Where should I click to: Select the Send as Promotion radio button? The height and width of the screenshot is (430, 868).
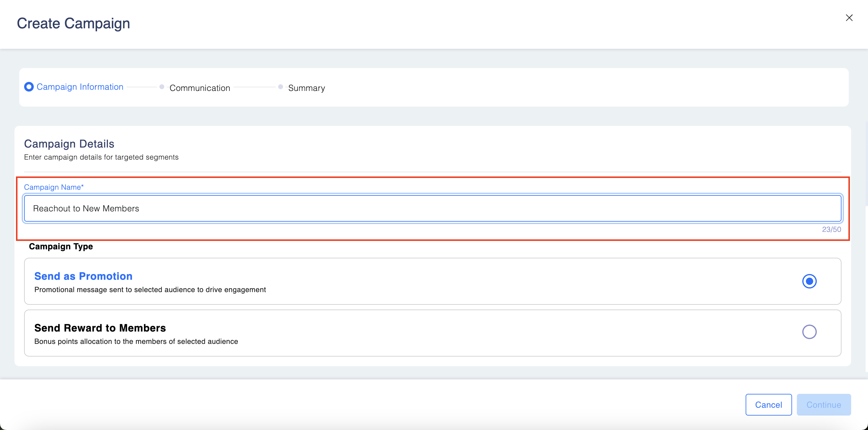coord(809,281)
